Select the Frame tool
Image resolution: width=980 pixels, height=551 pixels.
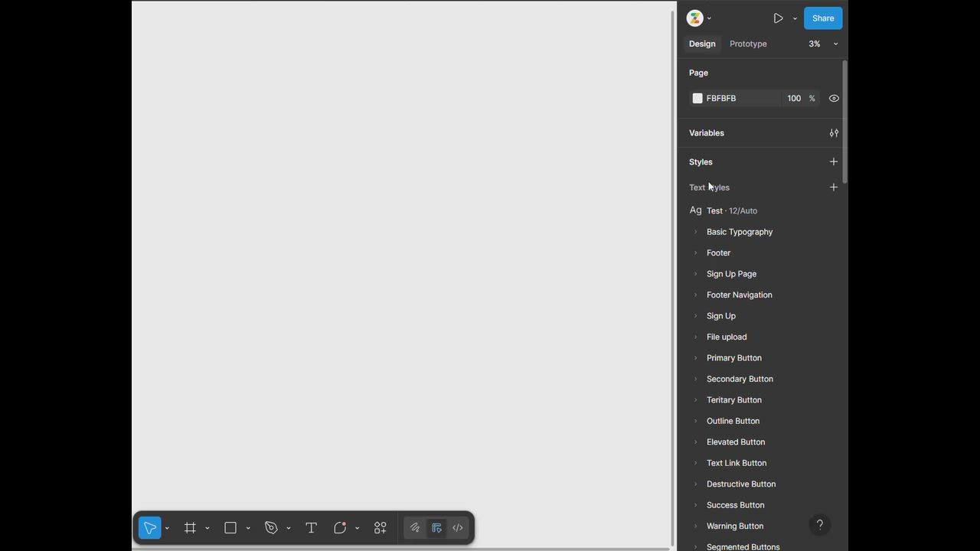[190, 528]
